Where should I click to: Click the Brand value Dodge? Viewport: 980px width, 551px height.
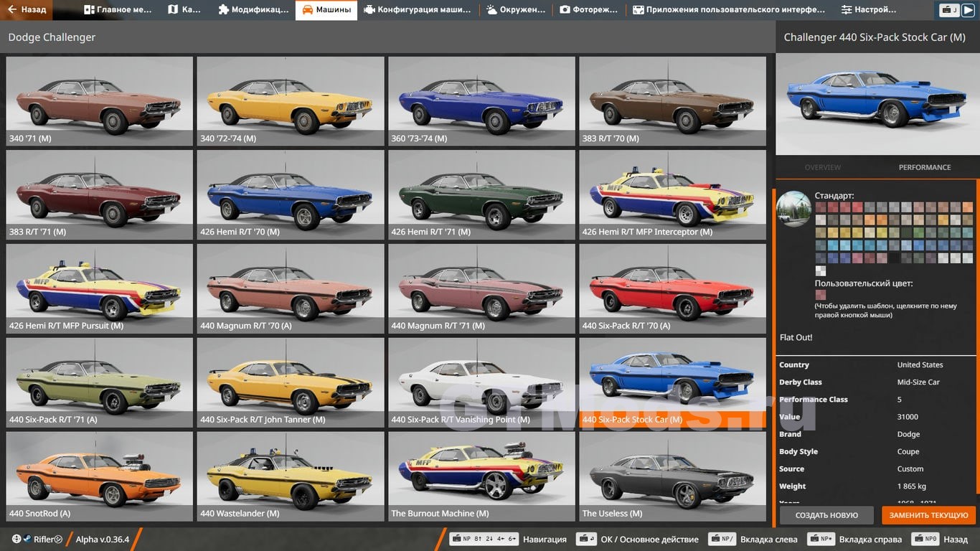[x=908, y=434]
